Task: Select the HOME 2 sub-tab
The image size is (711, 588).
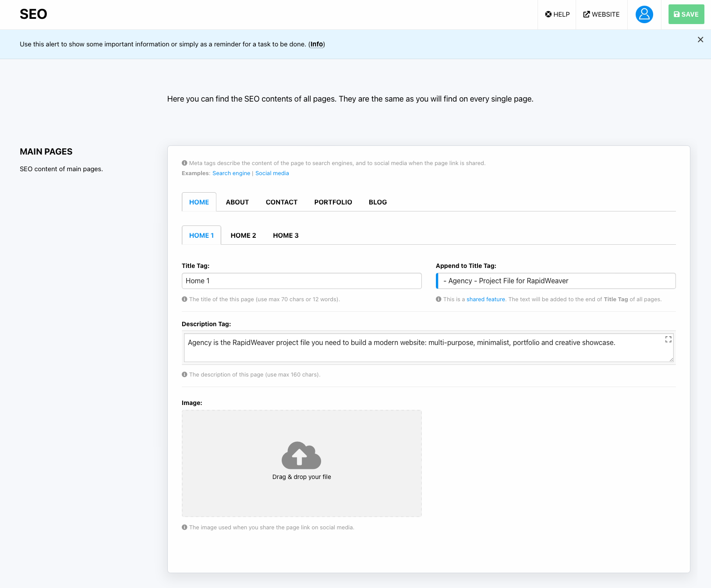Action: coord(243,236)
